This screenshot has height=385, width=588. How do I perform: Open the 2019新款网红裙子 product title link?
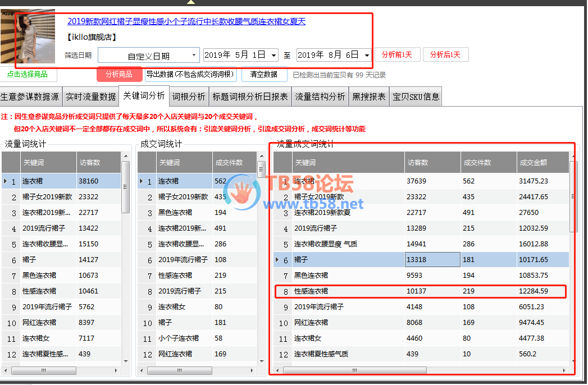tap(186, 21)
